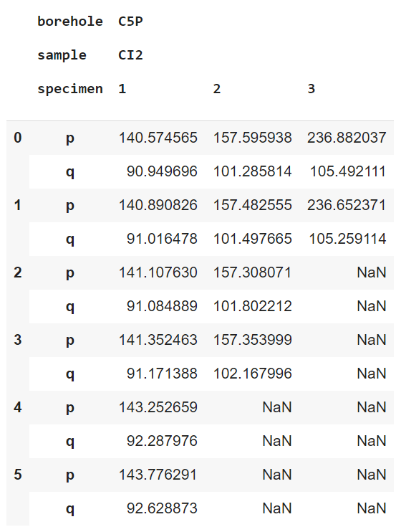The image size is (396, 532).
Task: Select the 'p' label in row 5
Action: (x=70, y=475)
